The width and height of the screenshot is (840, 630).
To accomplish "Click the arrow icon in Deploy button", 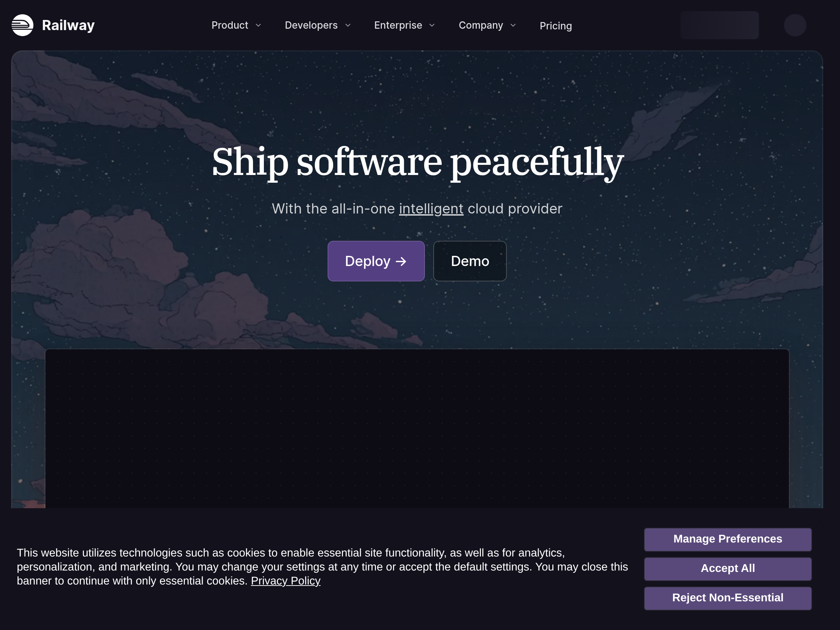I will 401,261.
